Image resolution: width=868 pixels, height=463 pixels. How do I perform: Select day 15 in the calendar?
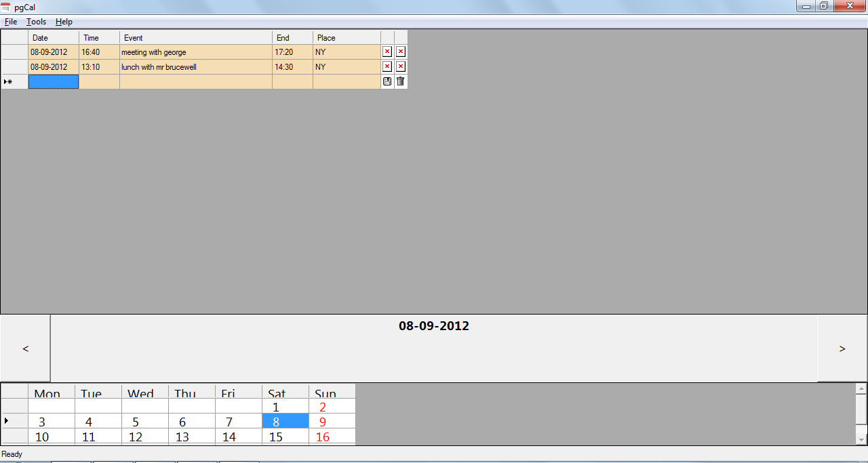[285, 437]
